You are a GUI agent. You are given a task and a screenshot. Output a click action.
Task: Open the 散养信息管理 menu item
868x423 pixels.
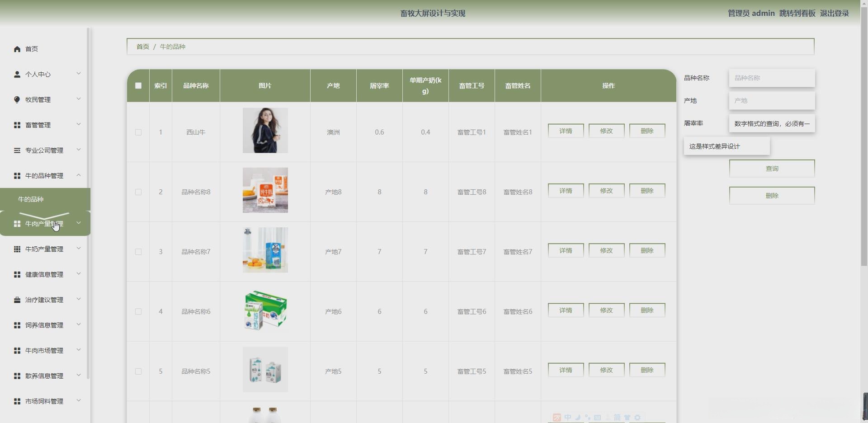pyautogui.click(x=43, y=376)
